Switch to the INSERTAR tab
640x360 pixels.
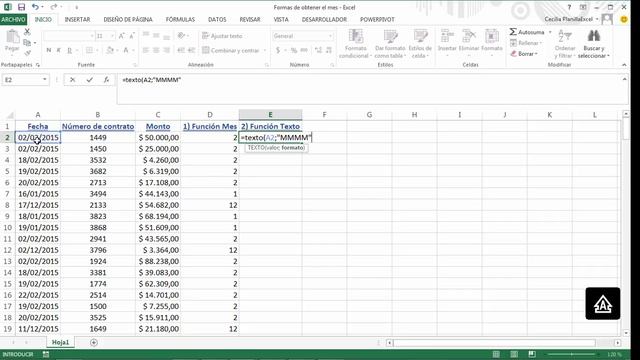pyautogui.click(x=77, y=19)
